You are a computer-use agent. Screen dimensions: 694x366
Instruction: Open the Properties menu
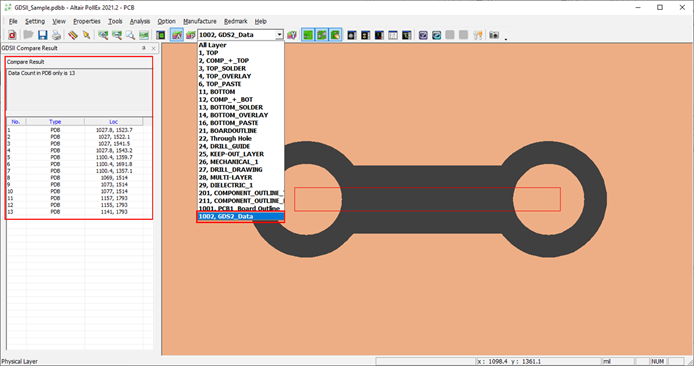87,21
